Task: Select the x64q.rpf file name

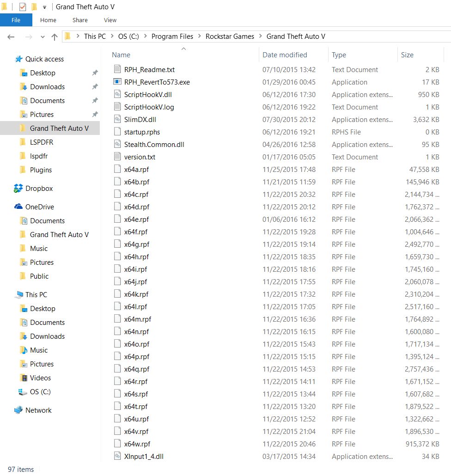Action: (137, 369)
